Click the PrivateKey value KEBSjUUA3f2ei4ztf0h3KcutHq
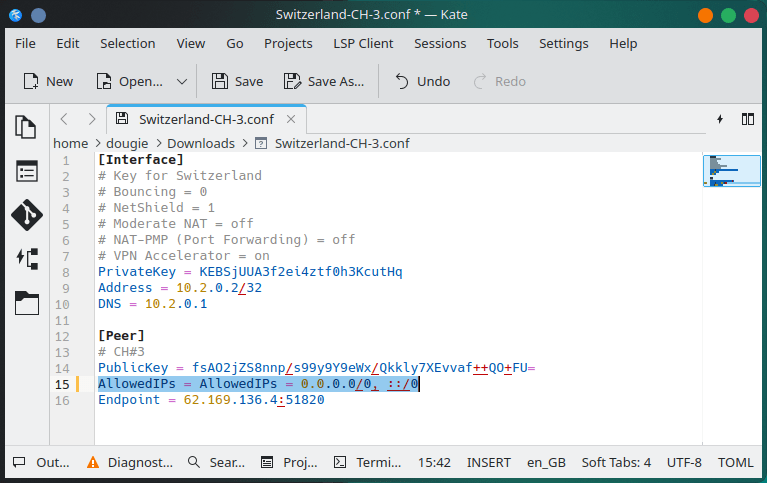The image size is (767, 483). click(x=301, y=272)
